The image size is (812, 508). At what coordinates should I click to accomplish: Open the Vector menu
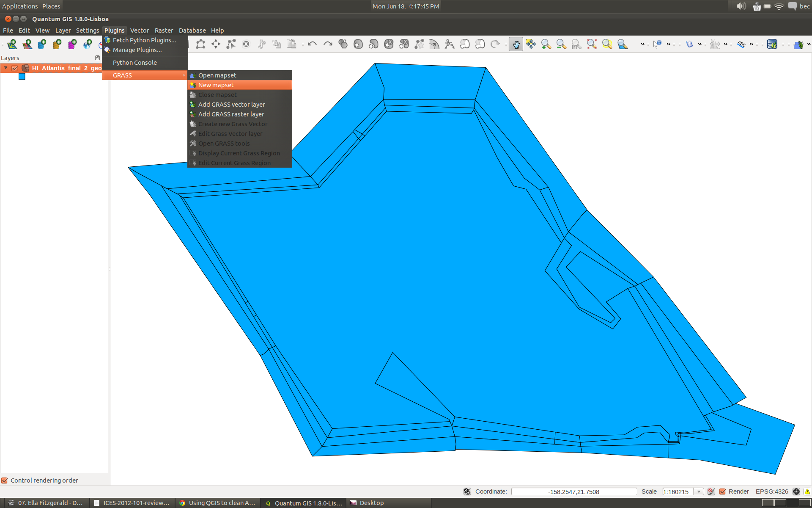[x=139, y=30]
